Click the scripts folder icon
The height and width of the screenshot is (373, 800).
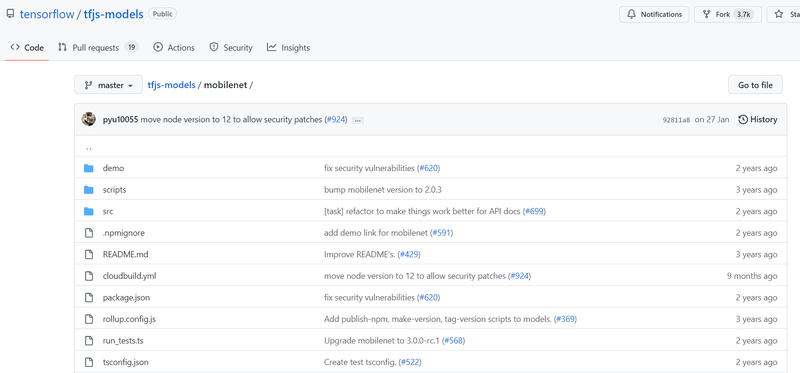(x=89, y=190)
